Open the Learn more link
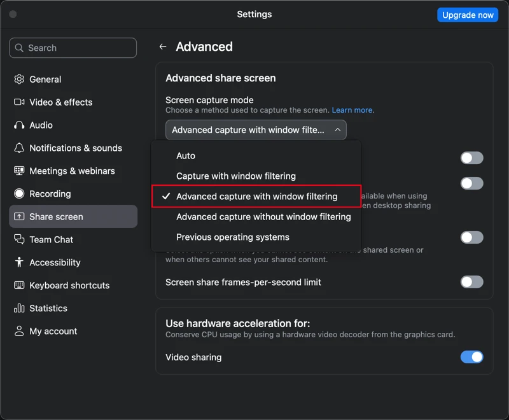 (352, 110)
